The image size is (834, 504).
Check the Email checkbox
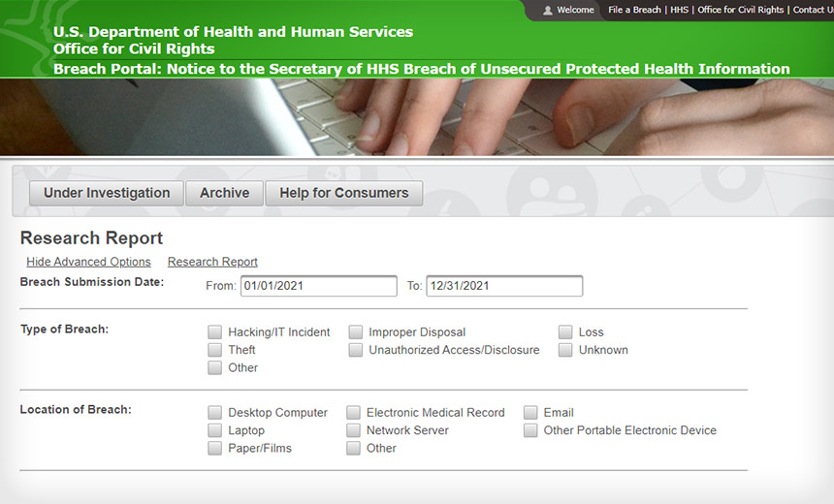pyautogui.click(x=530, y=413)
